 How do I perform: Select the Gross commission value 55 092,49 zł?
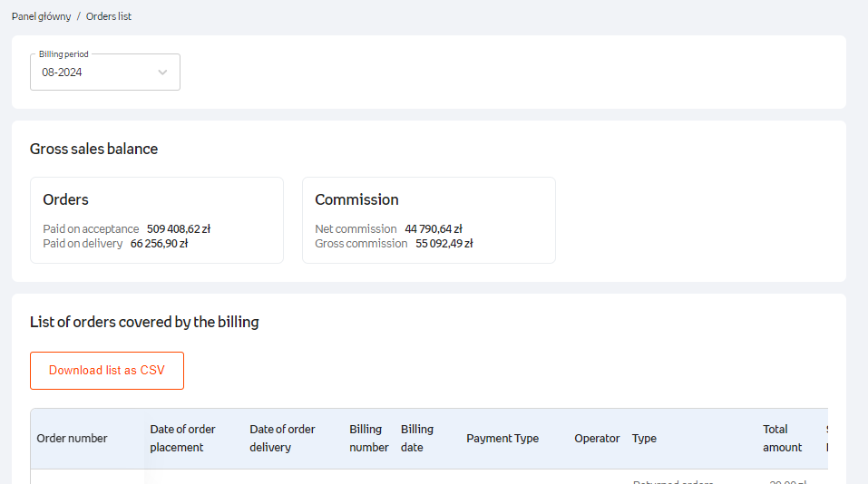pos(444,244)
